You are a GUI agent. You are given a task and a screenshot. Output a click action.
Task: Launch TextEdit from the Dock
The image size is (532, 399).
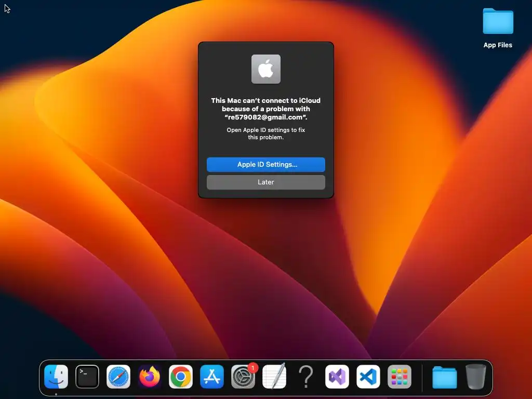point(274,377)
